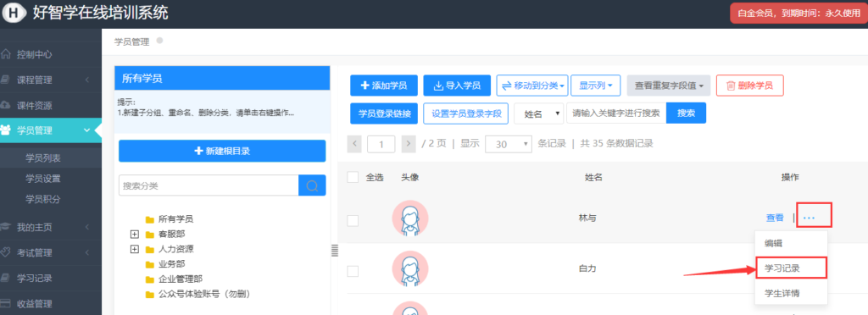Click the folder icon of 企业管理部
The width and height of the screenshot is (868, 315).
click(x=149, y=279)
